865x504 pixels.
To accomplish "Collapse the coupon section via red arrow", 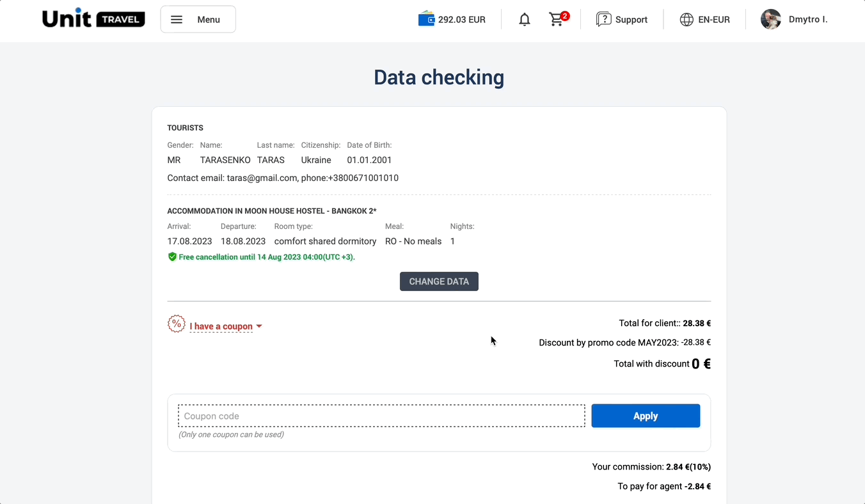I will pyautogui.click(x=259, y=326).
